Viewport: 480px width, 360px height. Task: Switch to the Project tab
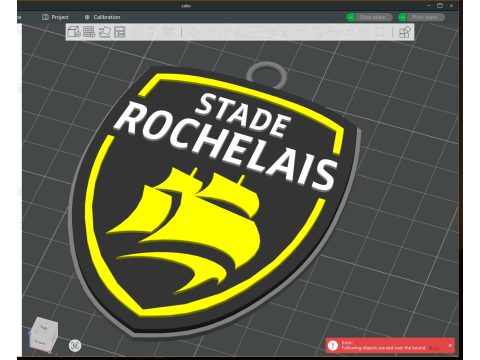pos(55,17)
